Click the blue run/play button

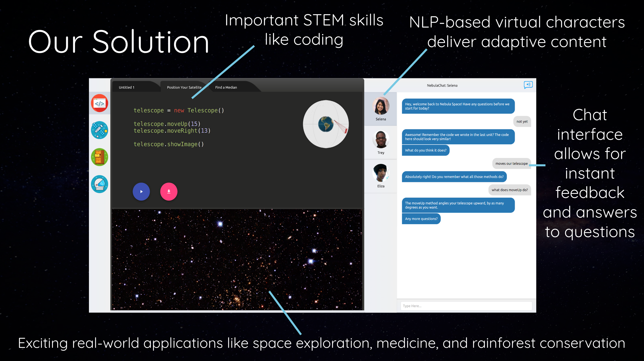point(141,191)
